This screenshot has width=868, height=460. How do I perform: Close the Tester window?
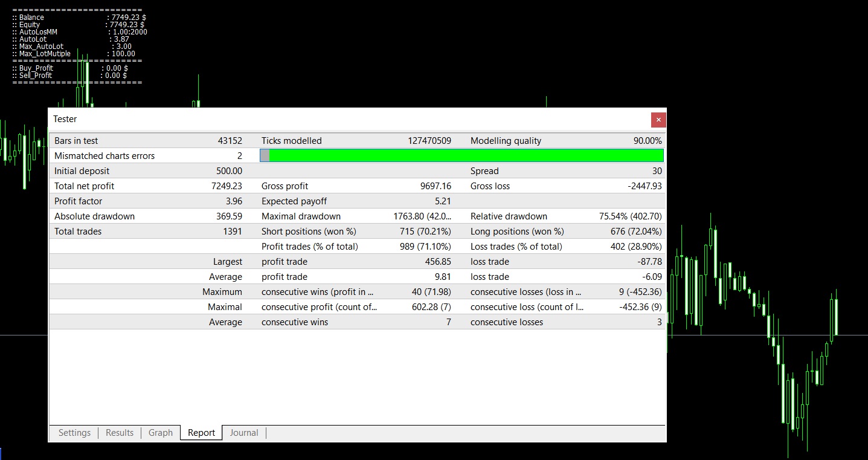(658, 120)
